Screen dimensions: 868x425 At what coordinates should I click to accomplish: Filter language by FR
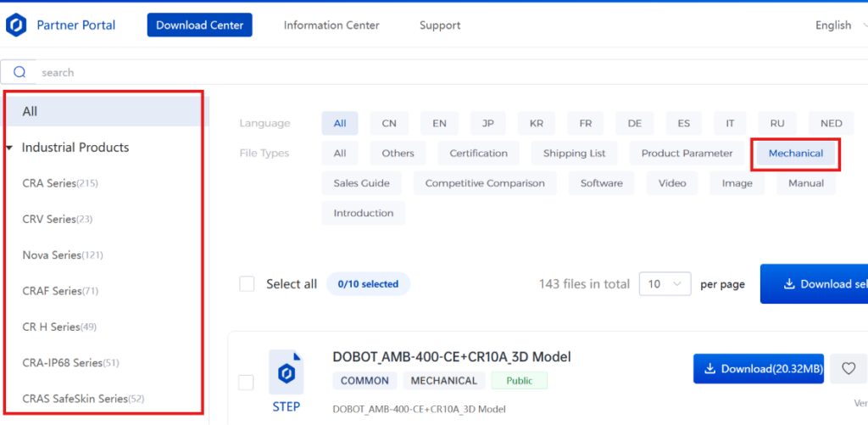click(586, 123)
